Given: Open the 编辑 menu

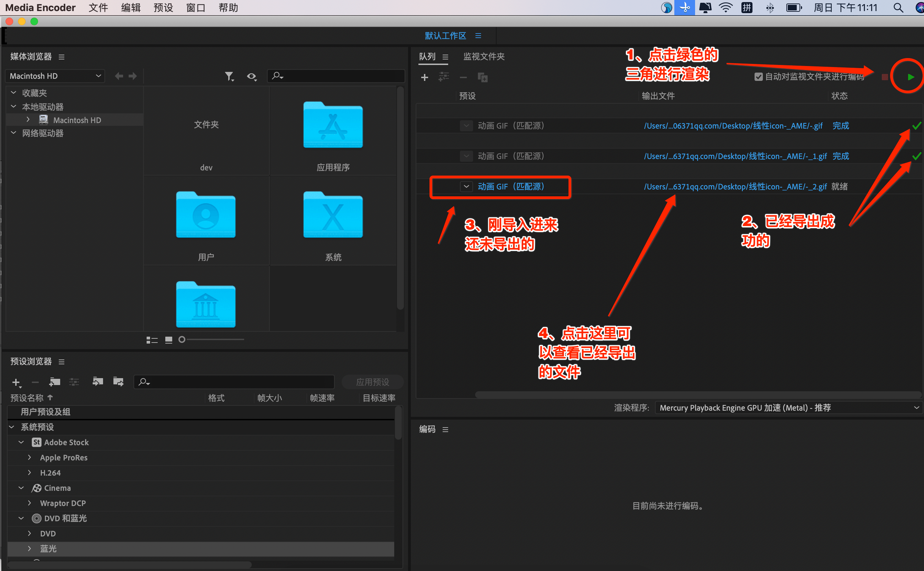Looking at the screenshot, I should pyautogui.click(x=131, y=8).
